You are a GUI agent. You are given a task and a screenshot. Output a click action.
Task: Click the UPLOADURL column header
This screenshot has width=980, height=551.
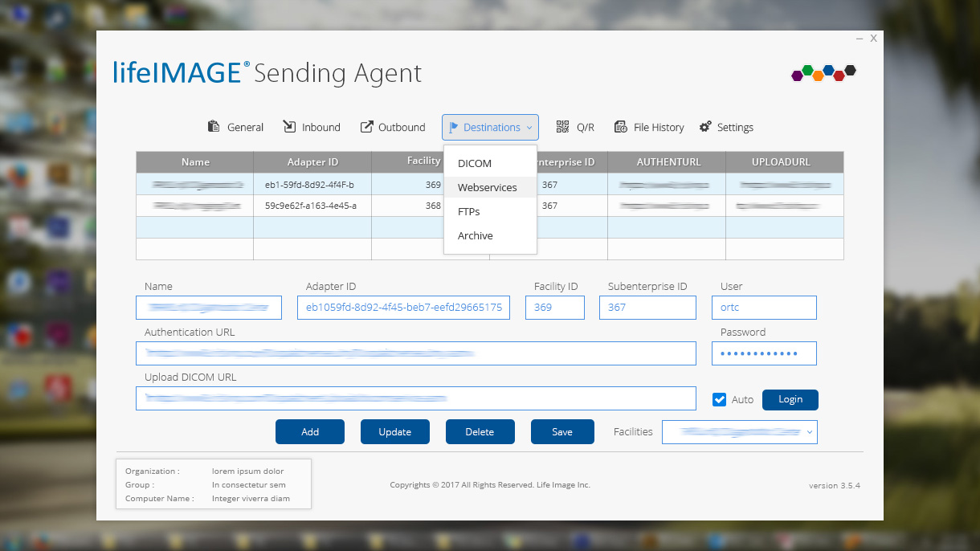click(x=785, y=162)
